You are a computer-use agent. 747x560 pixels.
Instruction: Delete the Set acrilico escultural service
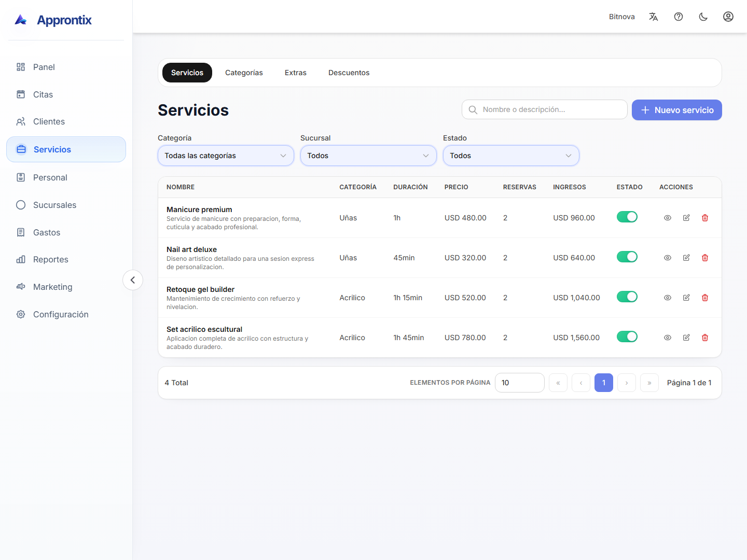pos(705,338)
